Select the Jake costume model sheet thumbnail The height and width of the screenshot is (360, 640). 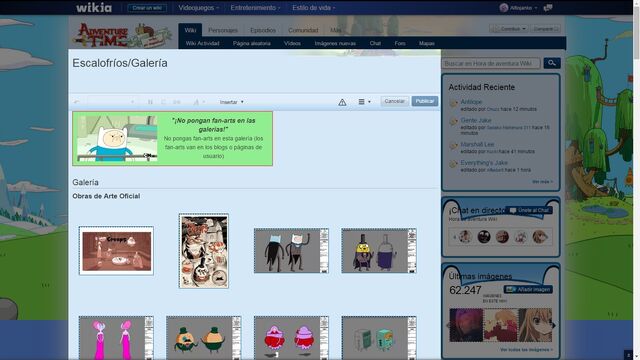coord(379,251)
